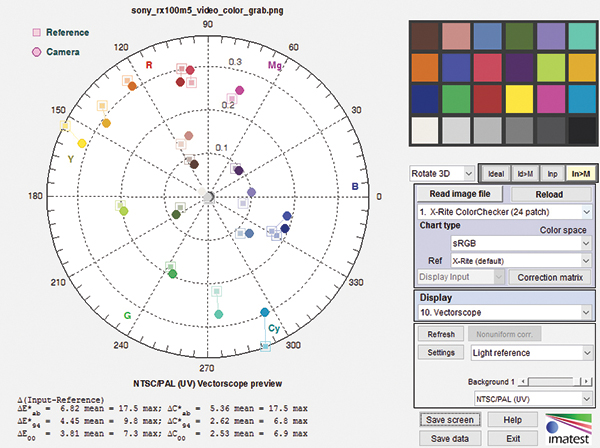Click the cyan reference square near 300
This screenshot has width=600, height=448.
(x=266, y=347)
